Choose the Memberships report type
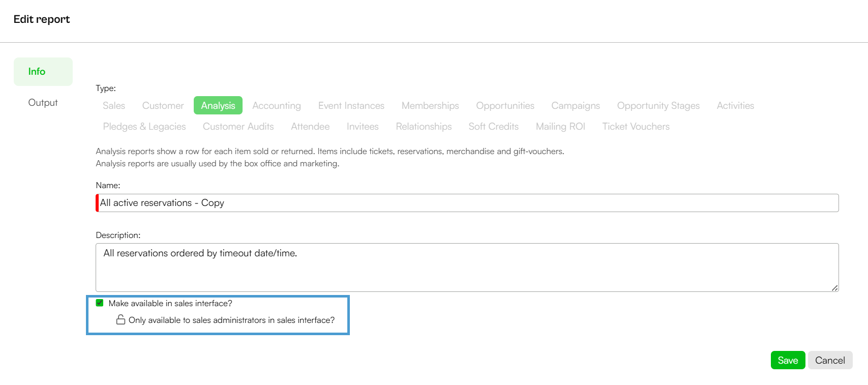Image resolution: width=868 pixels, height=385 pixels. 430,105
